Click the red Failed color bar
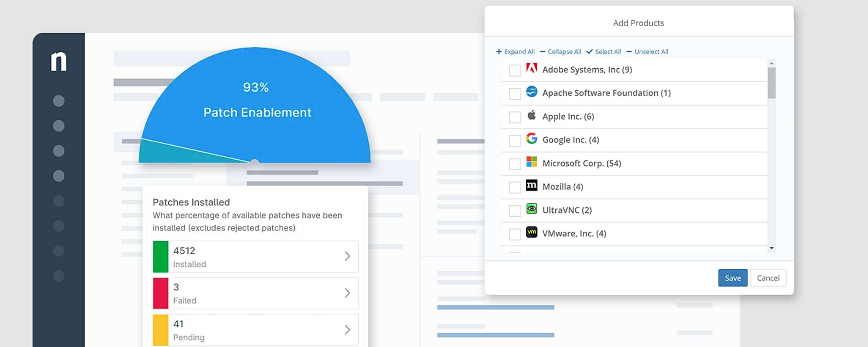This screenshot has width=868, height=347. [160, 293]
